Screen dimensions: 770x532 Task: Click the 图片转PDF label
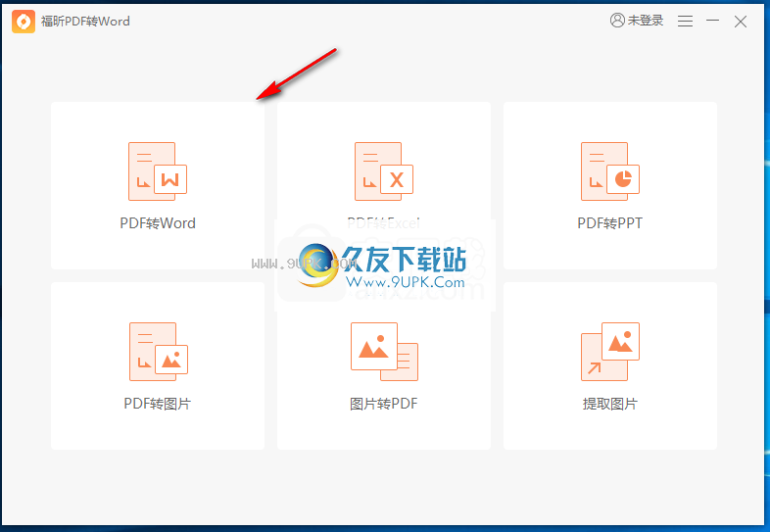pos(383,404)
